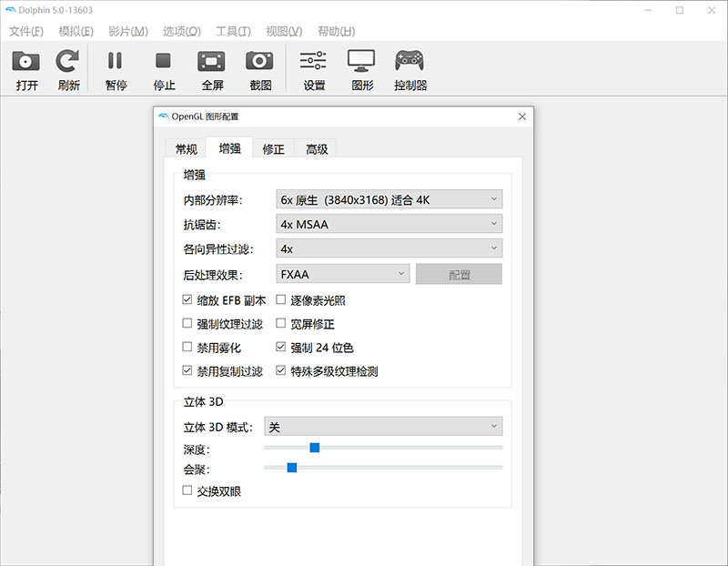Image resolution: width=728 pixels, height=566 pixels.
Task: Expand the 内部分辨率 dropdown
Action: tap(389, 199)
